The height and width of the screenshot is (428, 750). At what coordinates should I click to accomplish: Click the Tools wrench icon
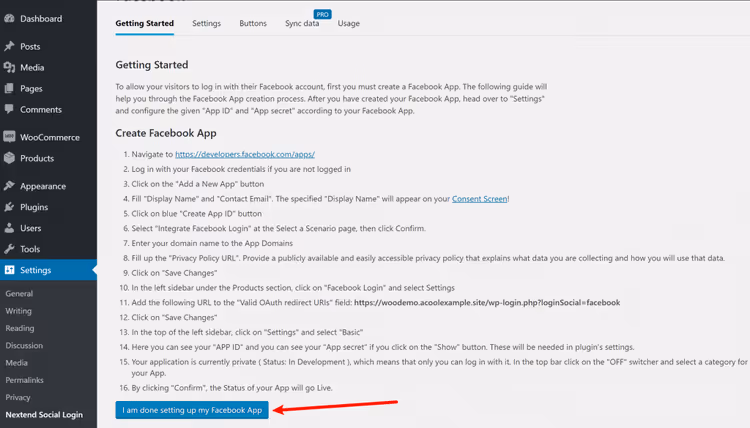9,249
